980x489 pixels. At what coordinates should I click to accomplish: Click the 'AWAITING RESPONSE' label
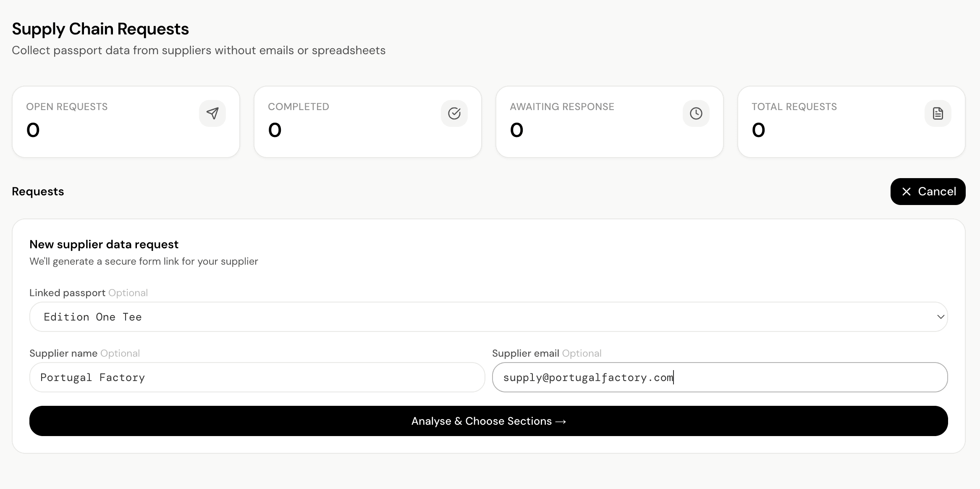pyautogui.click(x=562, y=107)
